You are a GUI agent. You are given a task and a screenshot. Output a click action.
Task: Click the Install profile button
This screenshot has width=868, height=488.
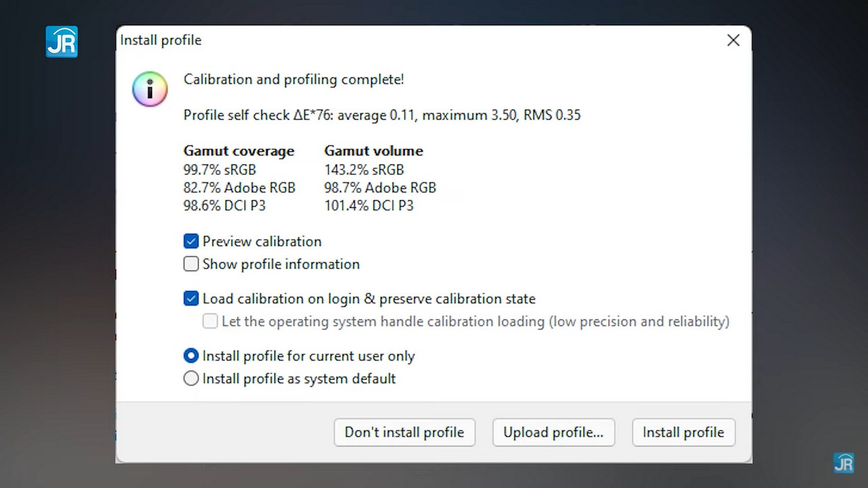(x=683, y=432)
